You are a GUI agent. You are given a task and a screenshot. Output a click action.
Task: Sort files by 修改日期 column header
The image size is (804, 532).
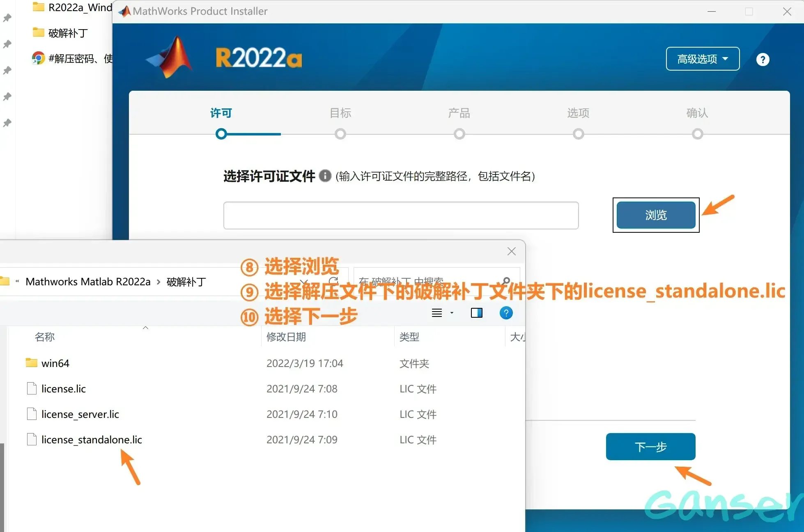point(286,337)
